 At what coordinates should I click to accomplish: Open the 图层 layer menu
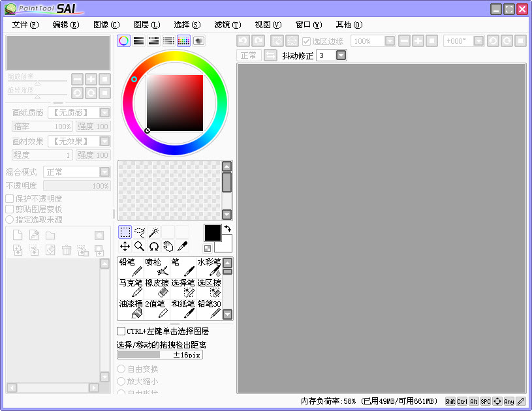(145, 25)
